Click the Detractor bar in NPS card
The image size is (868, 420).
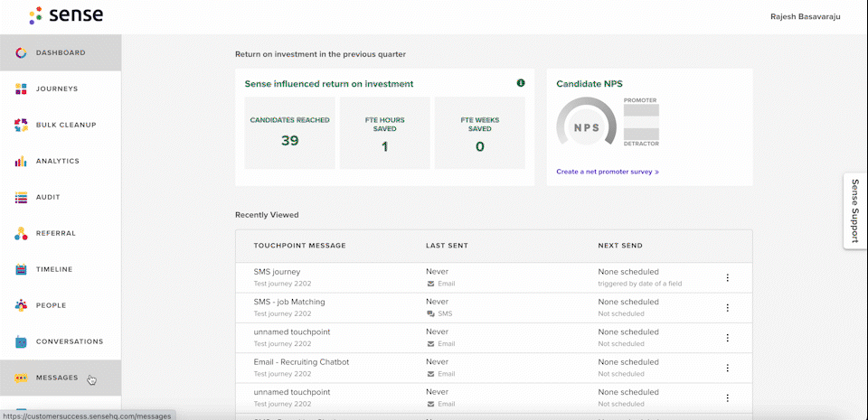641,135
